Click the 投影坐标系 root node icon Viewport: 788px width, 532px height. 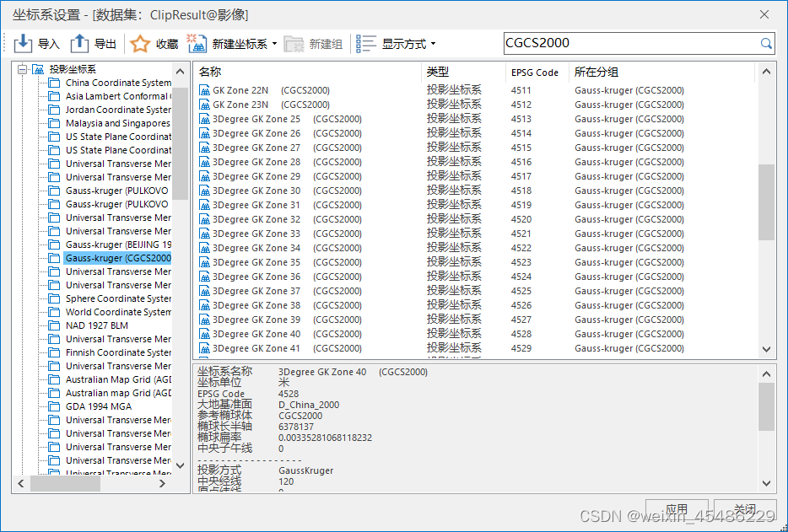click(x=38, y=69)
